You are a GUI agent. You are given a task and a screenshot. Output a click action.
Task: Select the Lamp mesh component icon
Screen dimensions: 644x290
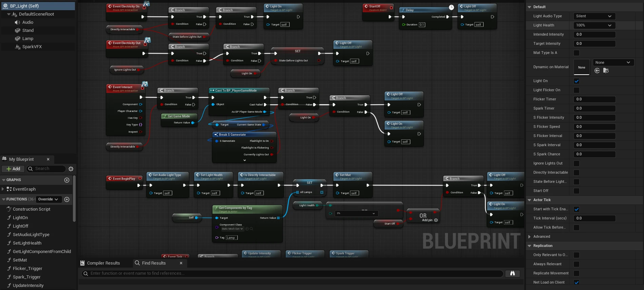coord(18,39)
